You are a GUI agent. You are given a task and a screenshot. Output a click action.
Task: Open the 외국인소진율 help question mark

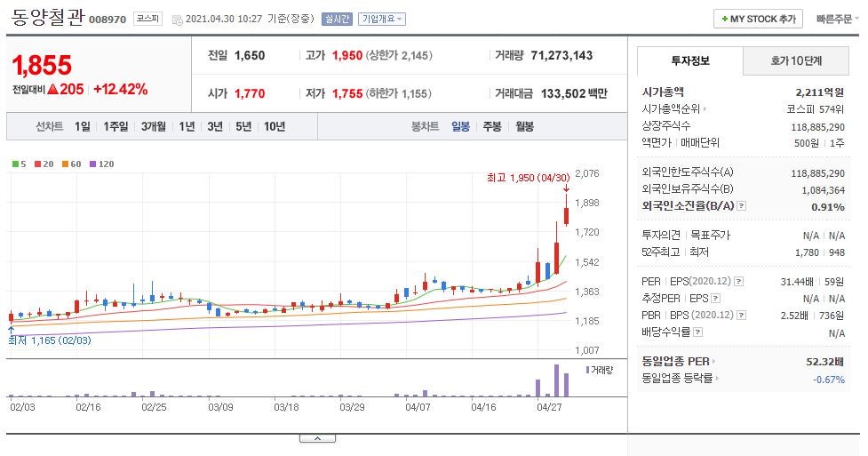[741, 206]
